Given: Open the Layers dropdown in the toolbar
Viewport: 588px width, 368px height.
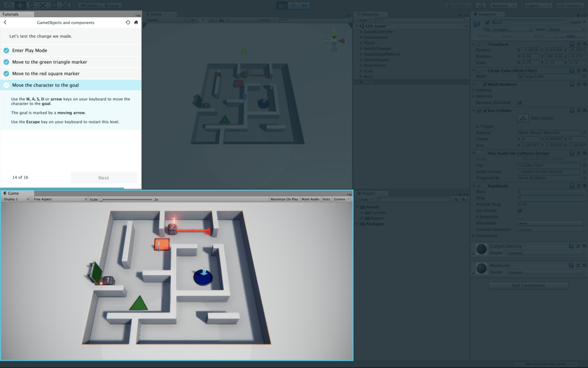Looking at the screenshot, I should coord(537,5).
